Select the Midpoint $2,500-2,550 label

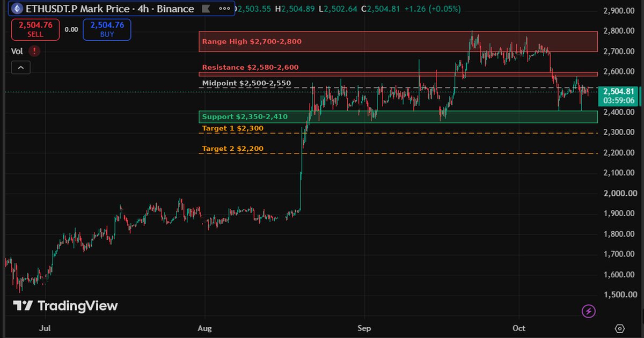(246, 83)
